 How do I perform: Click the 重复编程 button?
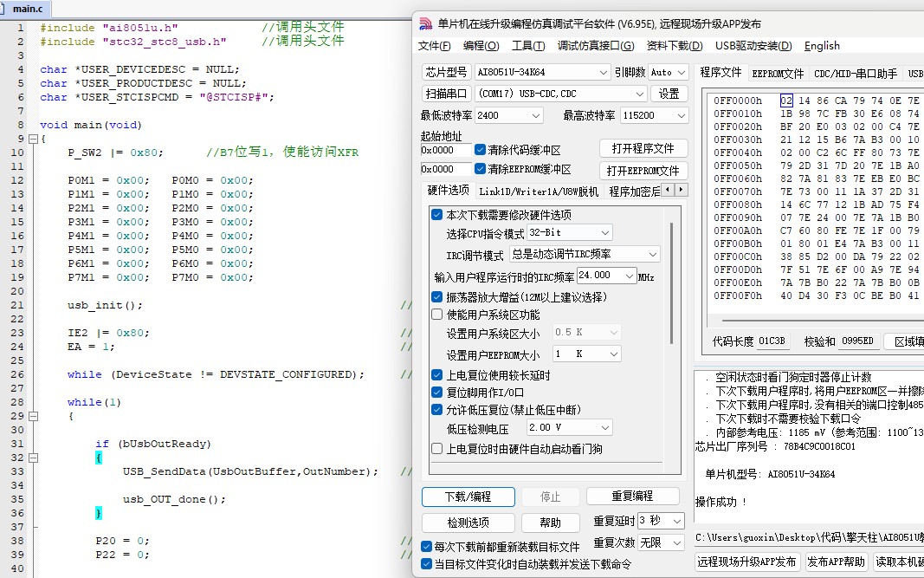(633, 496)
